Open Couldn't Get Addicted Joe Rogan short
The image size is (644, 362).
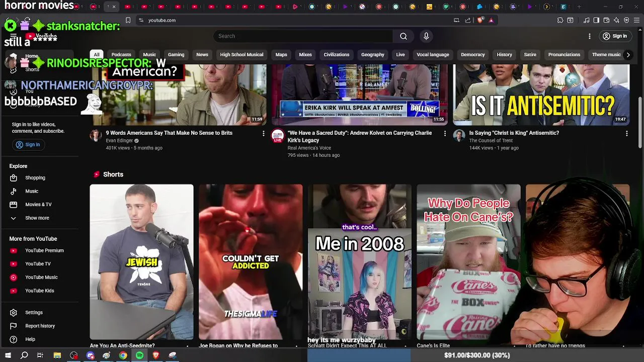251,262
